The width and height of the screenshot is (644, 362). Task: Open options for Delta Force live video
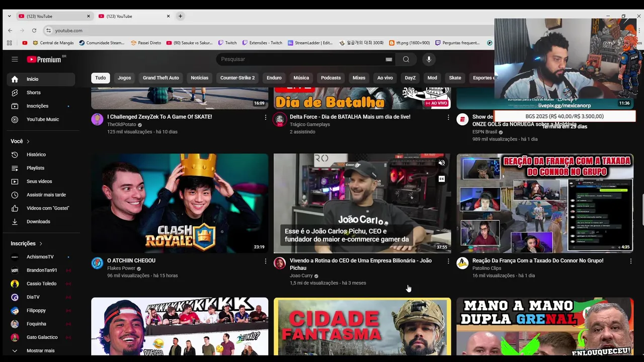pyautogui.click(x=448, y=117)
